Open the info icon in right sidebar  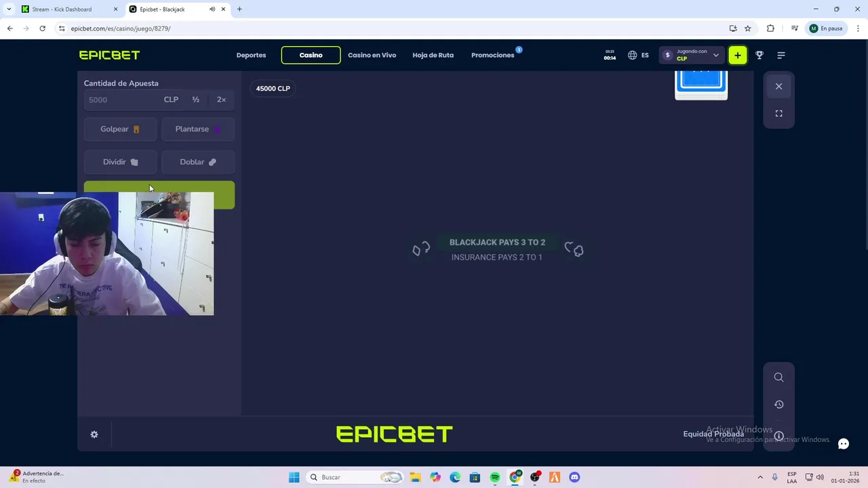(778, 436)
